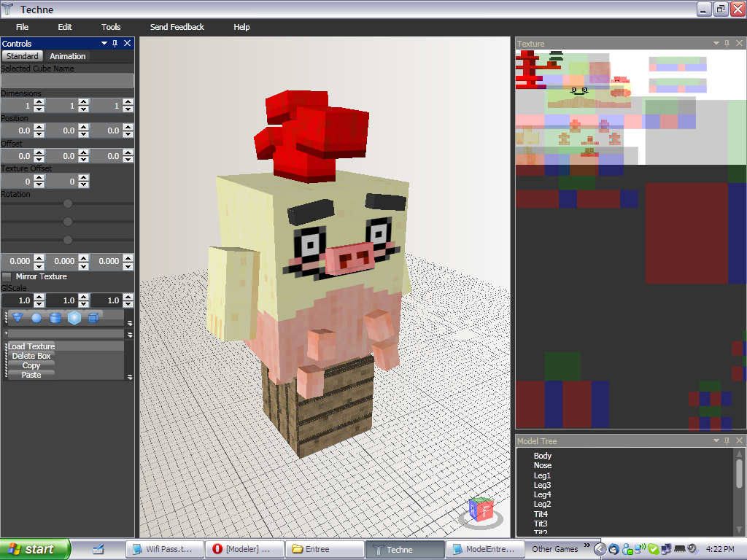The width and height of the screenshot is (747, 560).
Task: Click the Thunderbird tray icon
Action: [614, 549]
